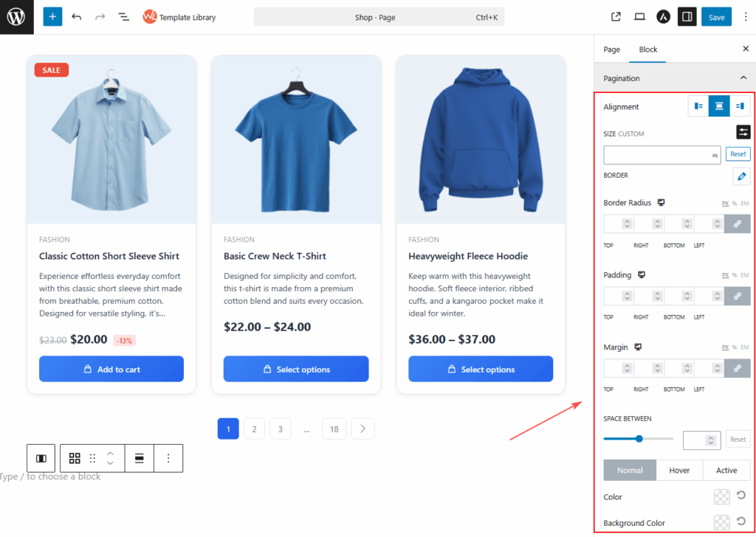Click the Save button
The image size is (756, 537).
pyautogui.click(x=715, y=16)
